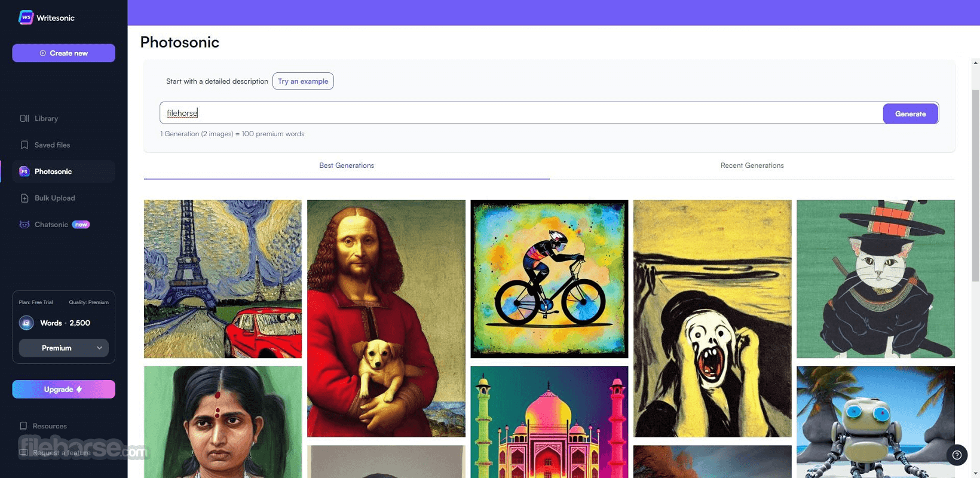Click the Resources book icon
This screenshot has height=478, width=980.
pyautogui.click(x=23, y=426)
